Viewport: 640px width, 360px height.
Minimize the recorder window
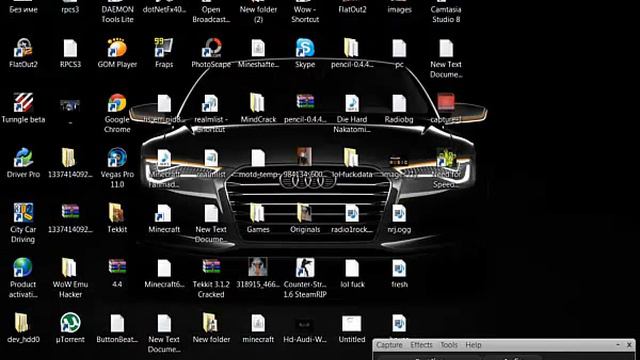click(618, 345)
